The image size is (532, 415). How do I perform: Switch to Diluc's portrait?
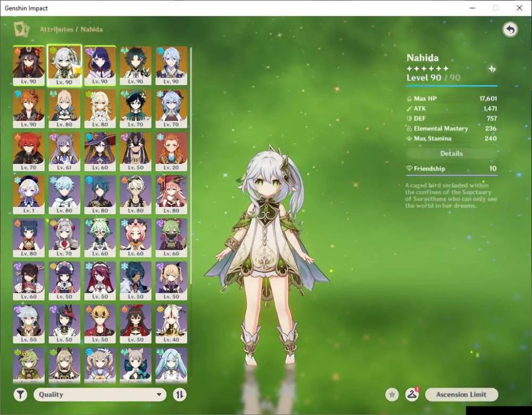[29, 152]
